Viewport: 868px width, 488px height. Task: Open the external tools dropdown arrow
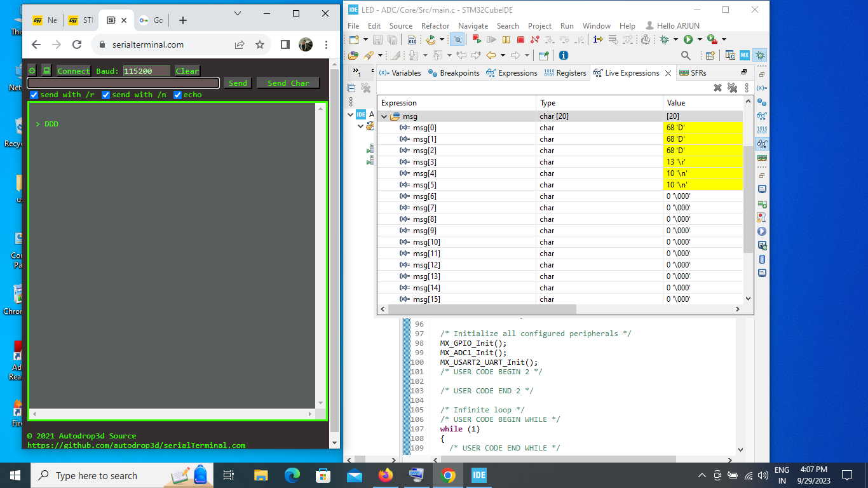click(x=724, y=39)
